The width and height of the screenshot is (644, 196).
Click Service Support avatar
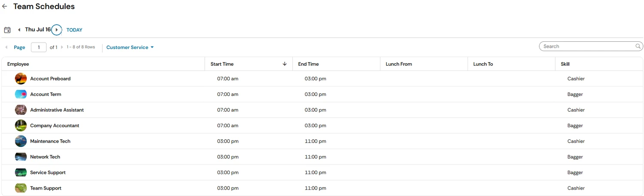(x=21, y=172)
